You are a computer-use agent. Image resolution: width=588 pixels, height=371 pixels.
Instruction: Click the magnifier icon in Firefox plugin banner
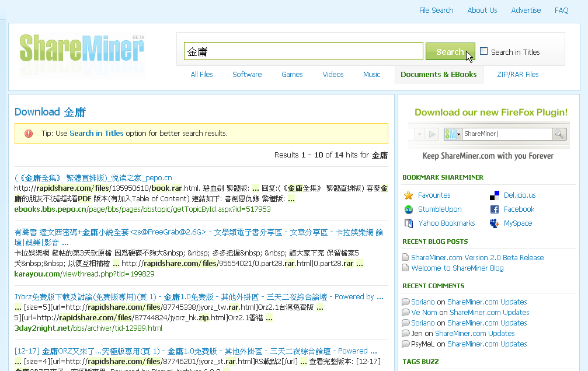559,134
